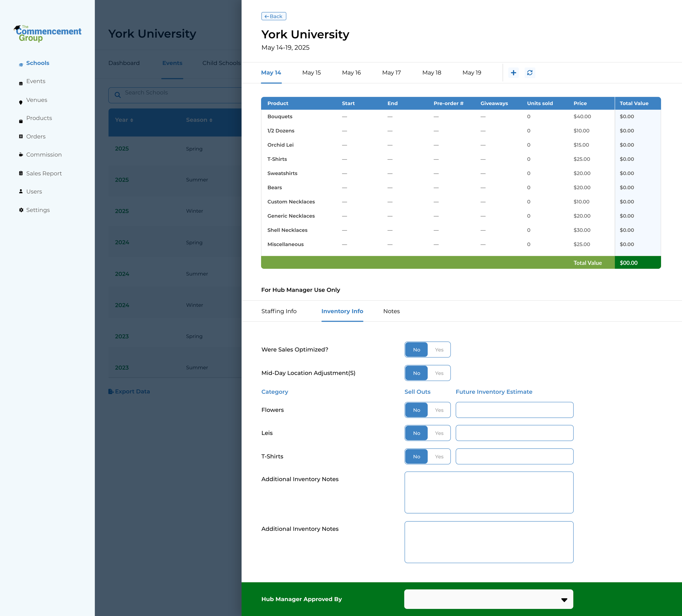Sort table by Season column arrows
Viewport: 682px width, 616px height.
211,120
